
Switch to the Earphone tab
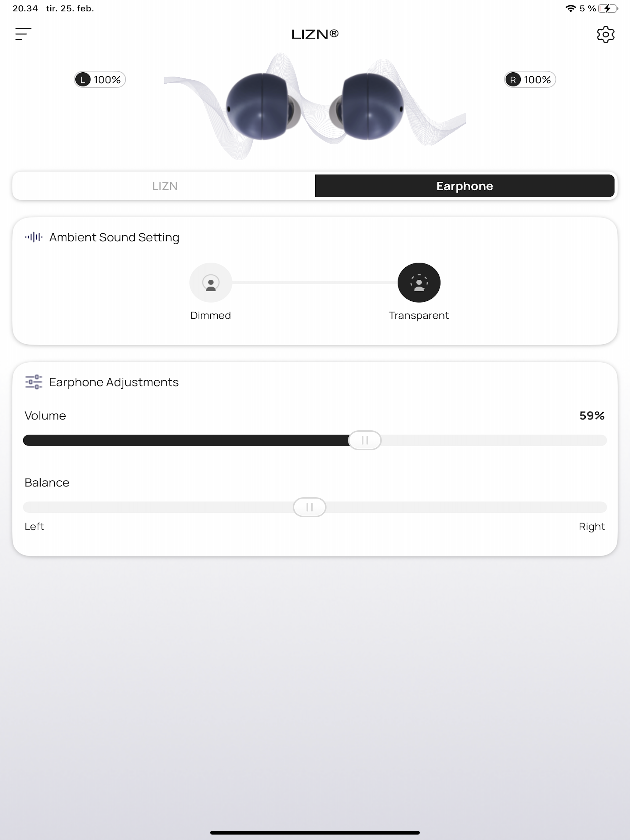[x=465, y=186]
